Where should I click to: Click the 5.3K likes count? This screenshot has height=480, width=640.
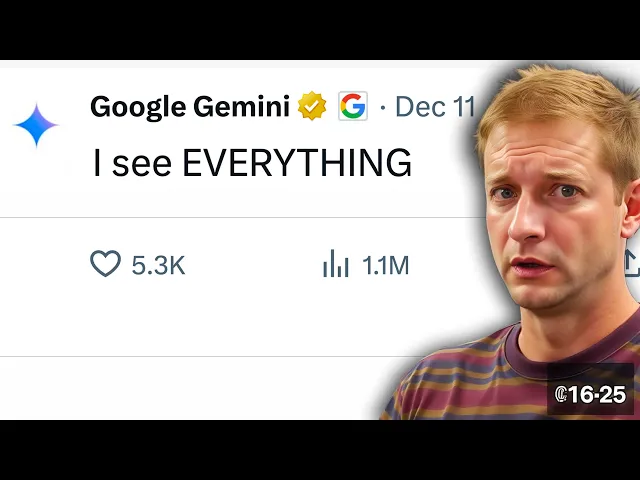158,265
